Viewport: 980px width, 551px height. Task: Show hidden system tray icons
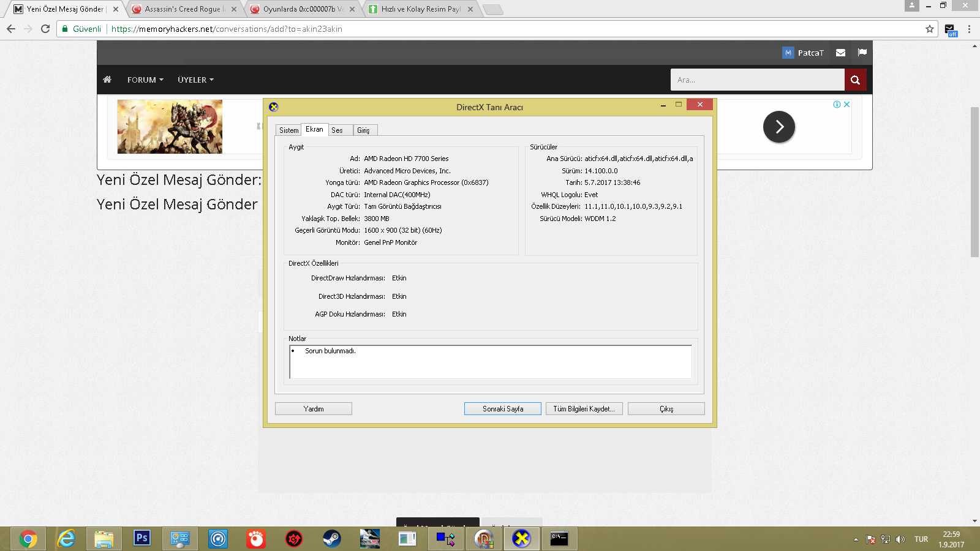click(856, 539)
